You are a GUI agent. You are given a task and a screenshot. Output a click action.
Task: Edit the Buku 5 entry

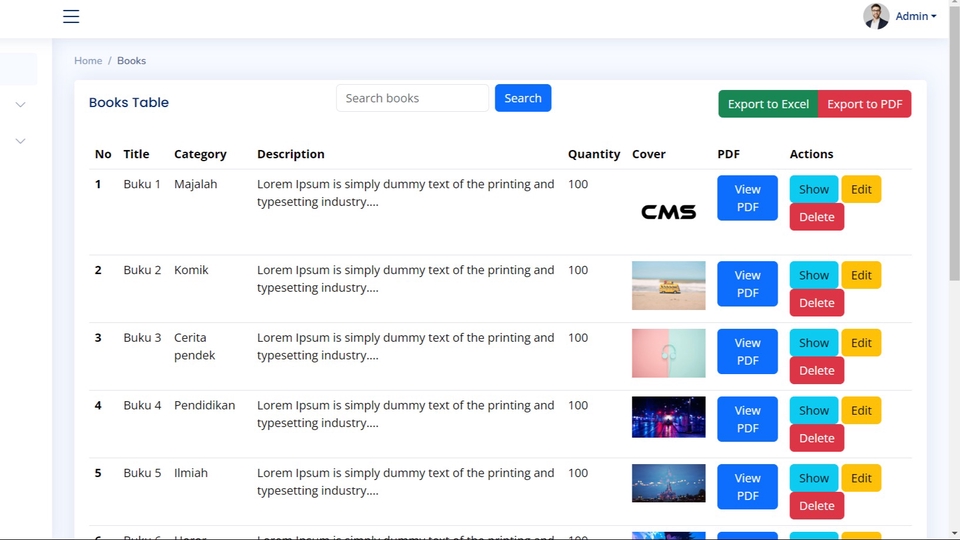point(861,478)
